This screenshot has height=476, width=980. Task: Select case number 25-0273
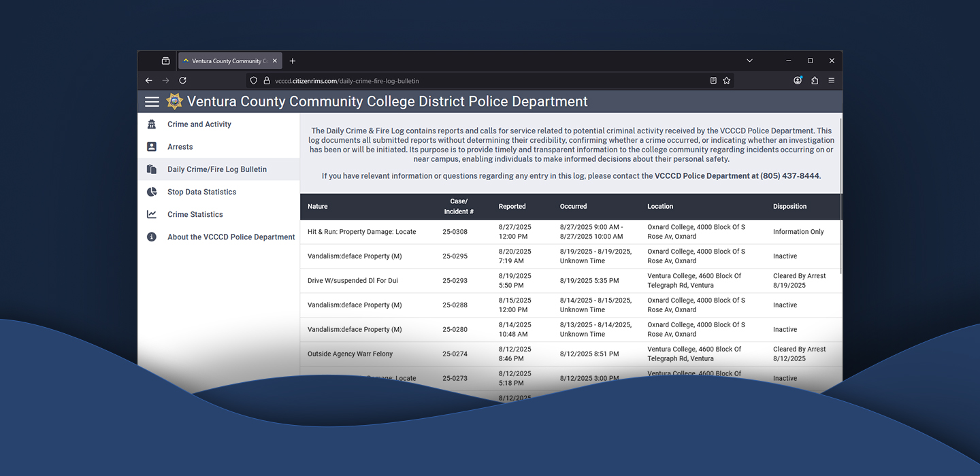[x=455, y=379]
